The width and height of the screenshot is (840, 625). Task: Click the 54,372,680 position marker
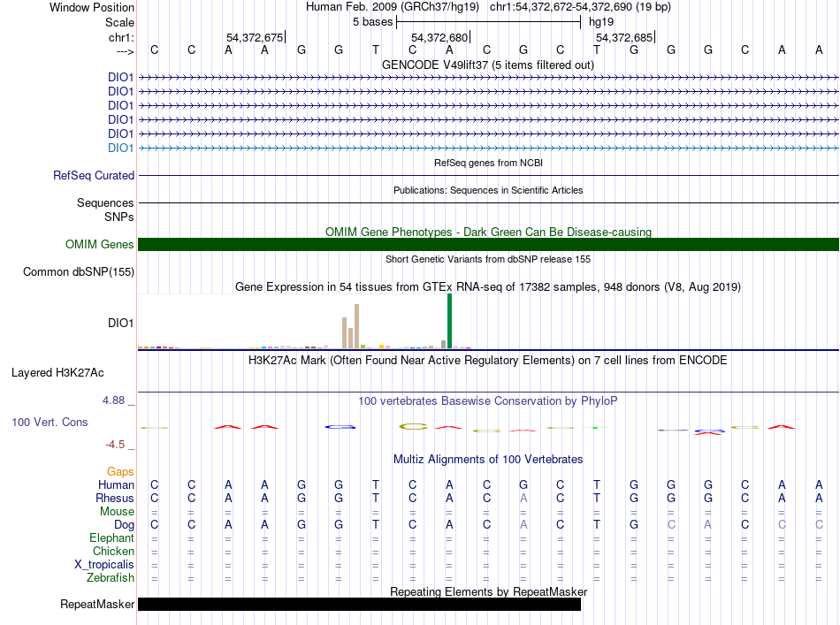point(439,37)
